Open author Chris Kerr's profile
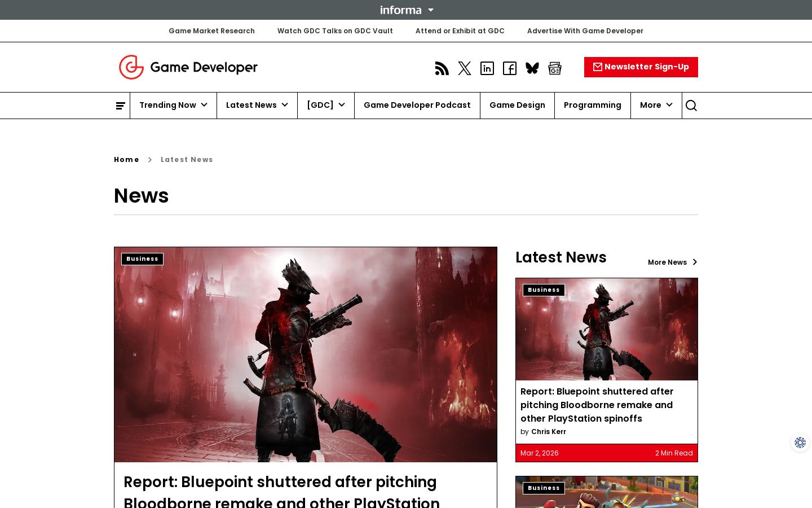This screenshot has width=812, height=508. (x=549, y=432)
